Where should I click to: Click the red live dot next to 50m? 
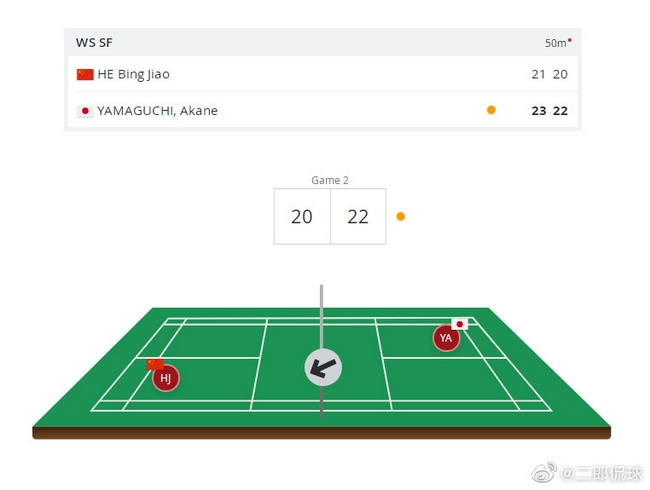(x=570, y=40)
